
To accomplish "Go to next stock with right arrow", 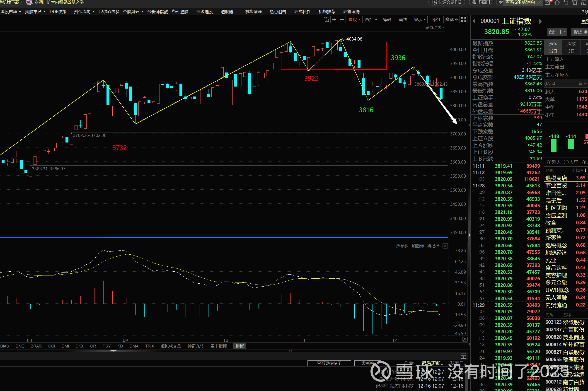I will point(540,21).
